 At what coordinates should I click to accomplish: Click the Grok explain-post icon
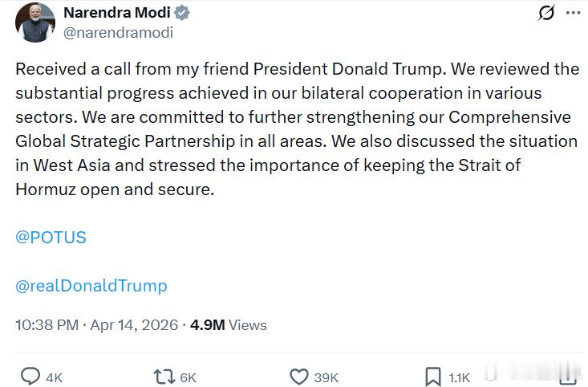tap(546, 14)
